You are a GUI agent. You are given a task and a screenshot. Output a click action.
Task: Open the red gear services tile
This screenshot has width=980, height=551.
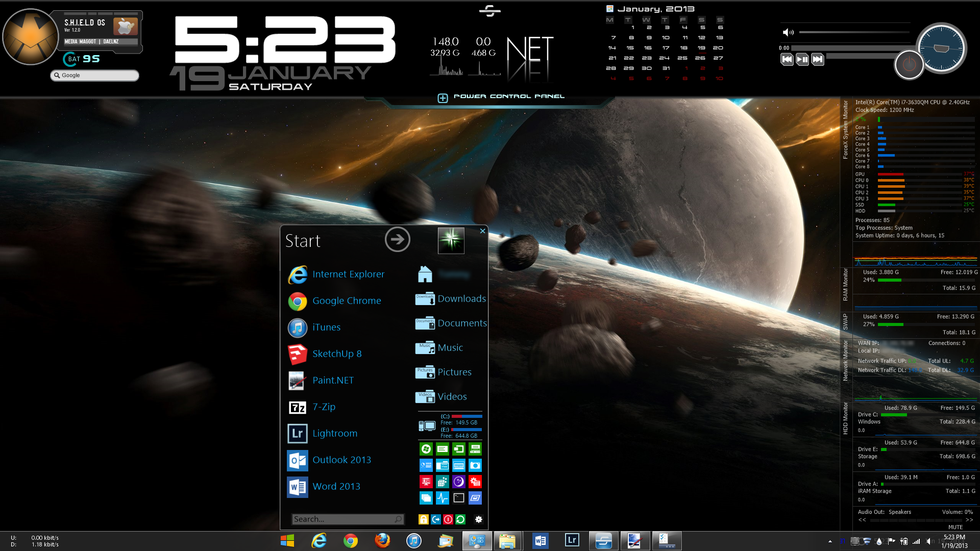pos(475,482)
